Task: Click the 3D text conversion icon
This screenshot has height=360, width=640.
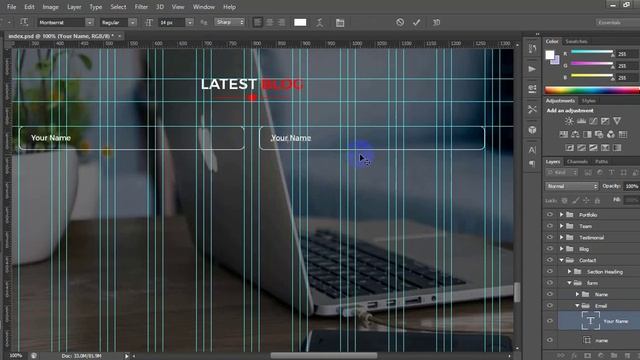Action: click(x=436, y=22)
